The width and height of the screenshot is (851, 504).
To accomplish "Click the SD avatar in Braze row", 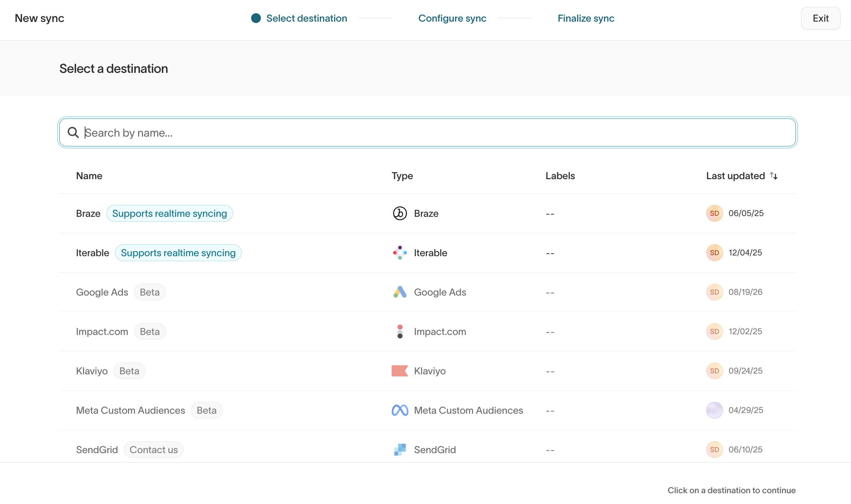I will 714,213.
